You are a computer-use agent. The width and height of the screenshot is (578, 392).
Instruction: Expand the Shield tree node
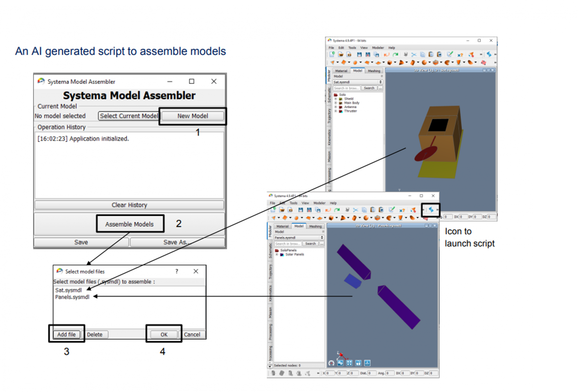(336, 99)
